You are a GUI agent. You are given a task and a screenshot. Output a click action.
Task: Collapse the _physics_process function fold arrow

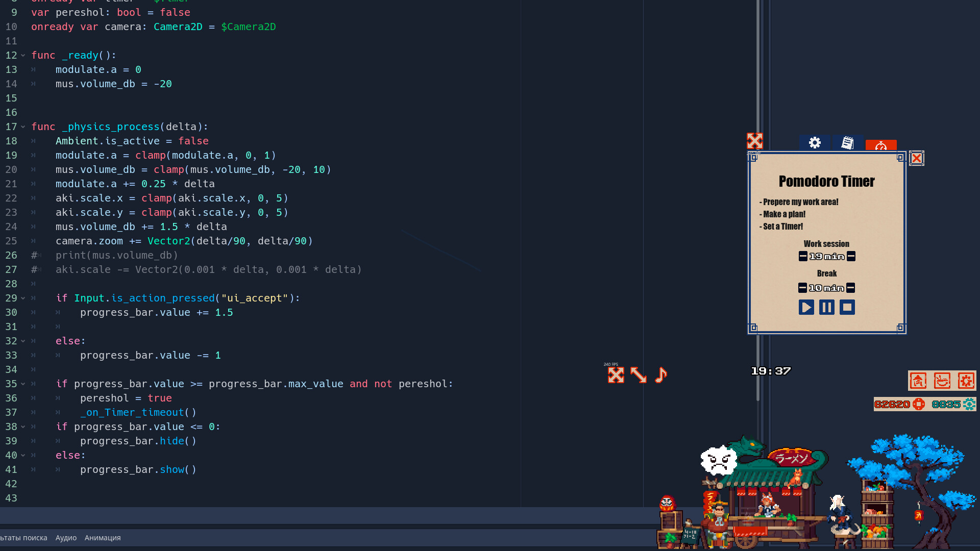23,127
